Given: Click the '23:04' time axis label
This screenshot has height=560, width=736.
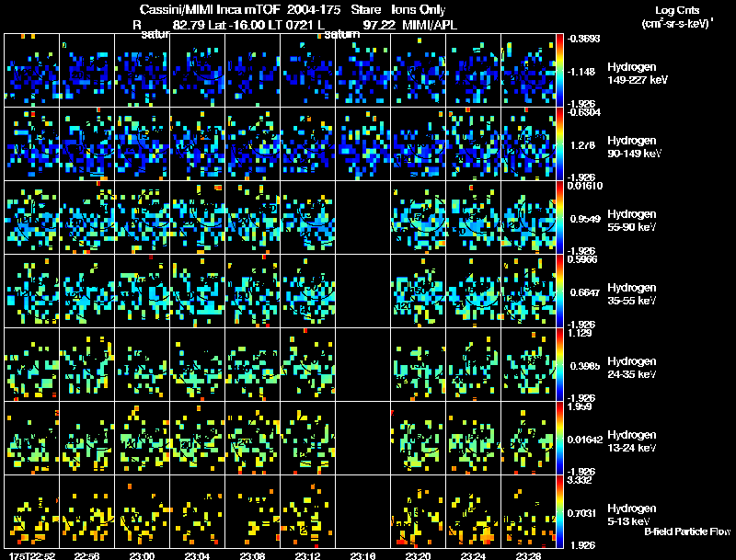Looking at the screenshot, I should (x=197, y=555).
